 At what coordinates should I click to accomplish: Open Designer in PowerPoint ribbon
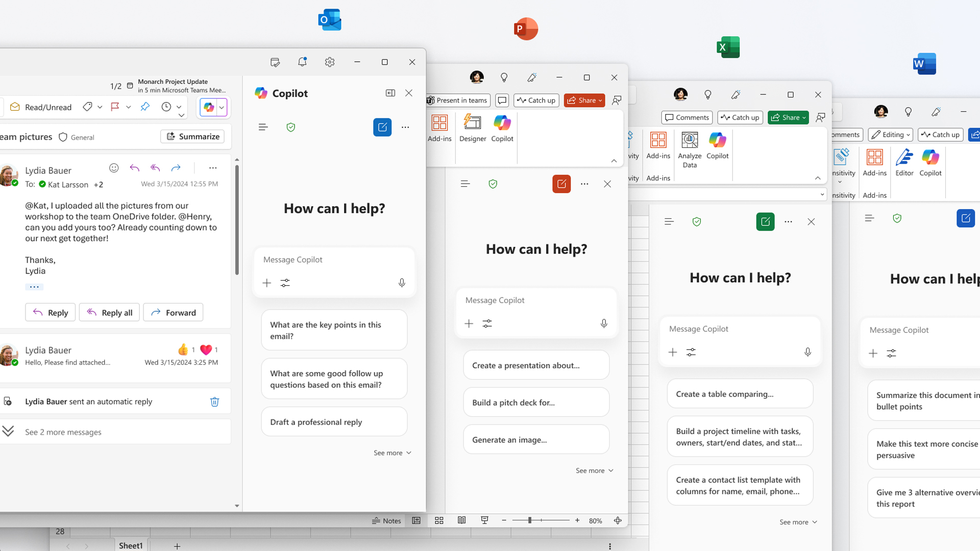(473, 128)
